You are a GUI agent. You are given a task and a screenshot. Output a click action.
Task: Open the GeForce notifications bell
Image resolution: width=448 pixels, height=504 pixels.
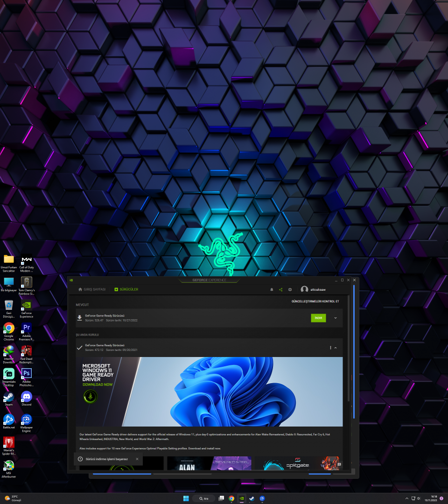tap(272, 290)
